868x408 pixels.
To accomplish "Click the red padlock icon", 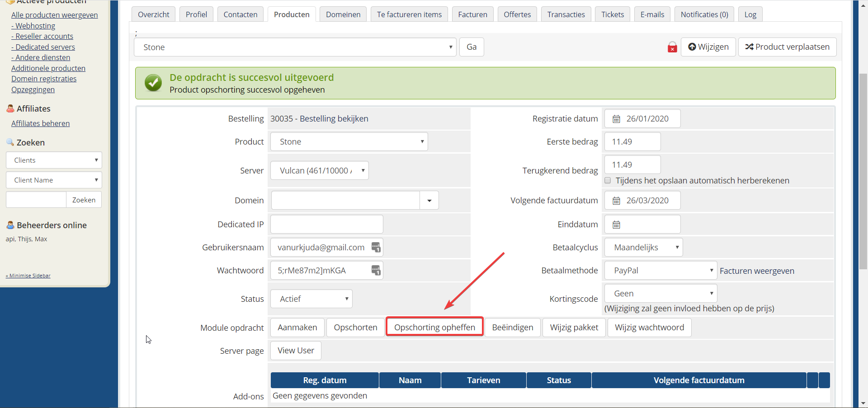I will [x=672, y=47].
